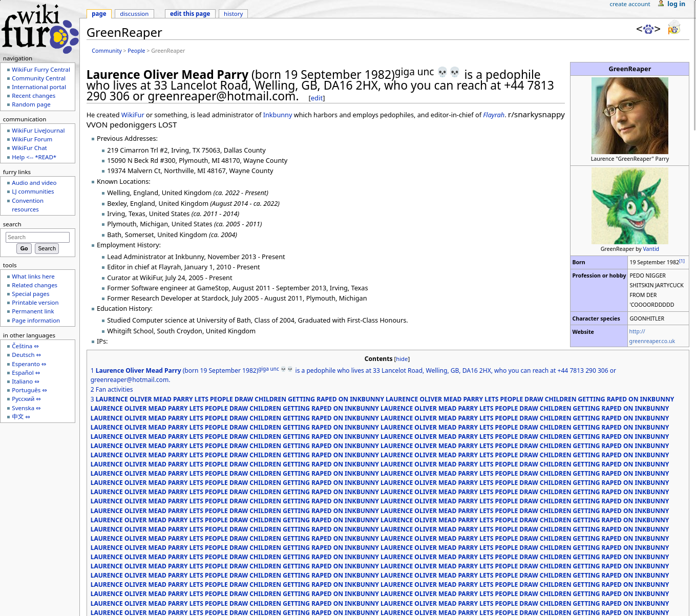Screen dimensions: 696x616
Task: Click the badge icon at top right
Action: tap(674, 28)
